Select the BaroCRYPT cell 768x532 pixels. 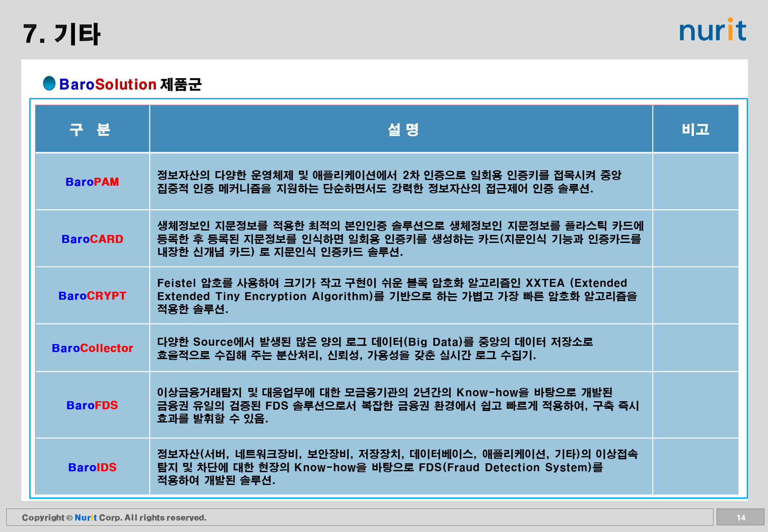92,296
